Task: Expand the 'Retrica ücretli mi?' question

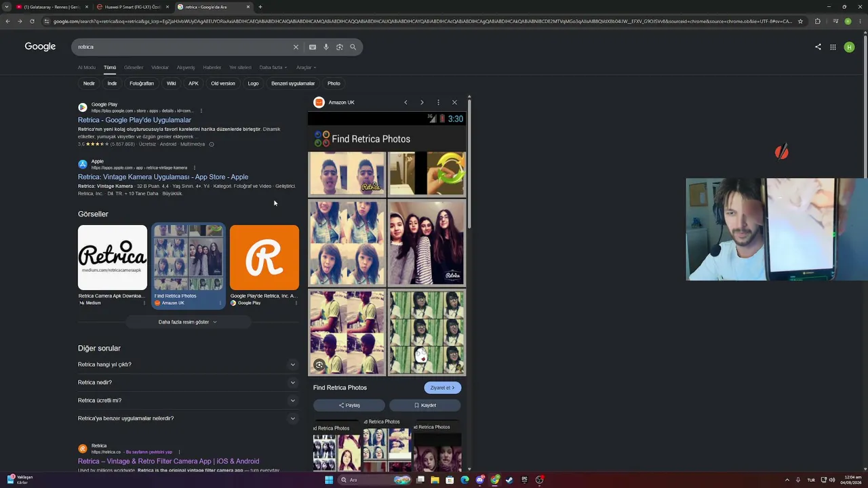Action: tap(187, 401)
